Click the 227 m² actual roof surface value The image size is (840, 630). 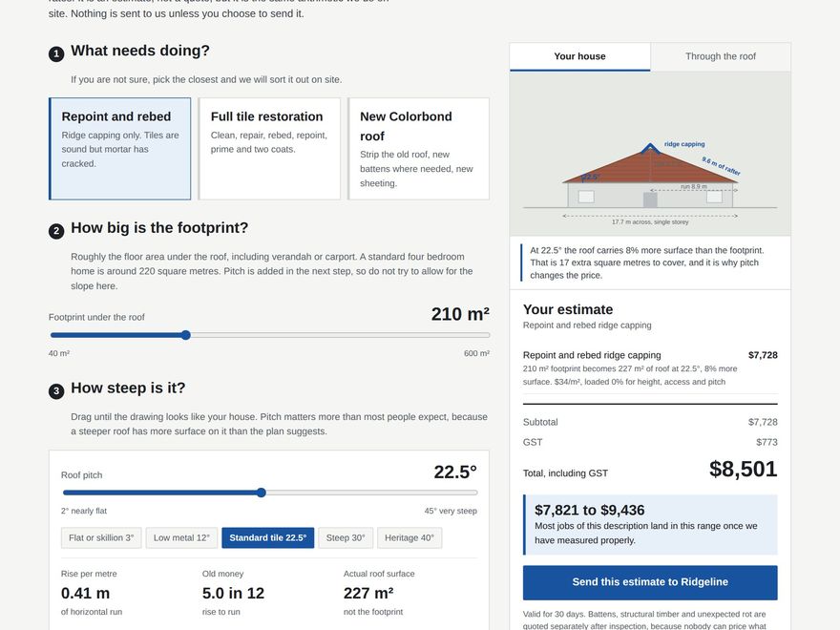[368, 593]
